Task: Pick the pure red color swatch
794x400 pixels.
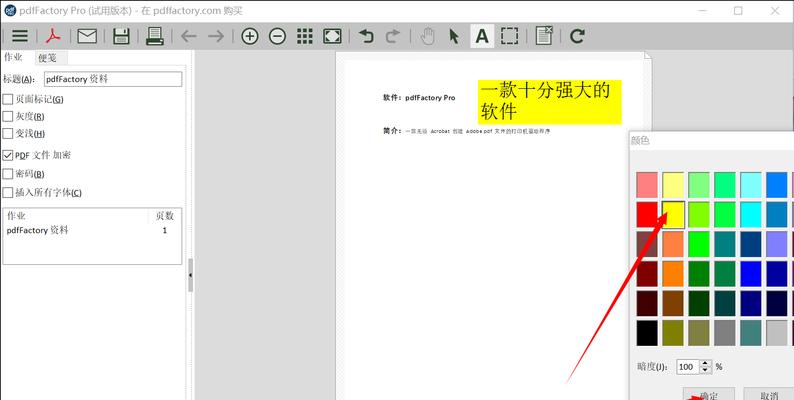Action: point(647,215)
